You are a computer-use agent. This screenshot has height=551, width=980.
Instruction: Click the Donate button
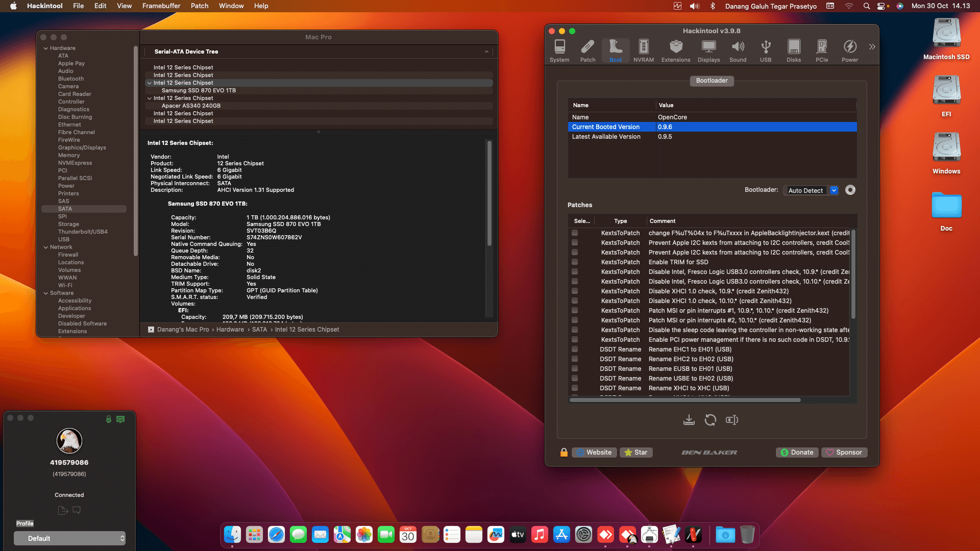tap(797, 453)
